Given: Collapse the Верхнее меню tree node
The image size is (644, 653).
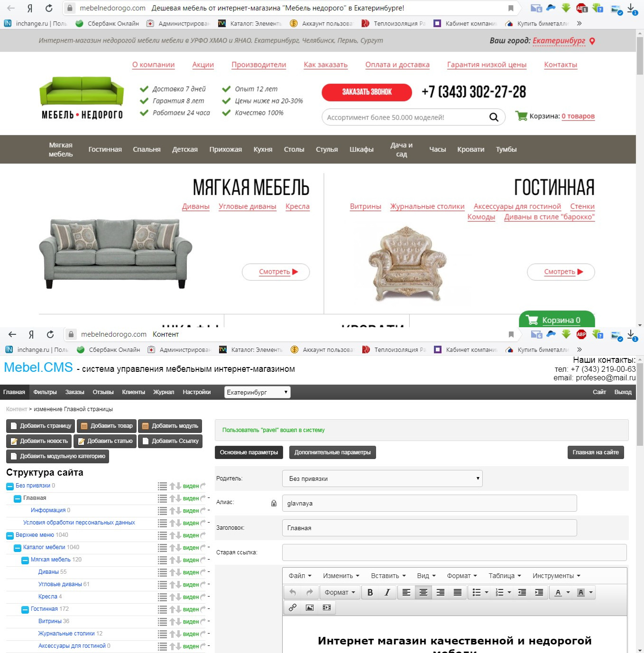Looking at the screenshot, I should coord(10,535).
